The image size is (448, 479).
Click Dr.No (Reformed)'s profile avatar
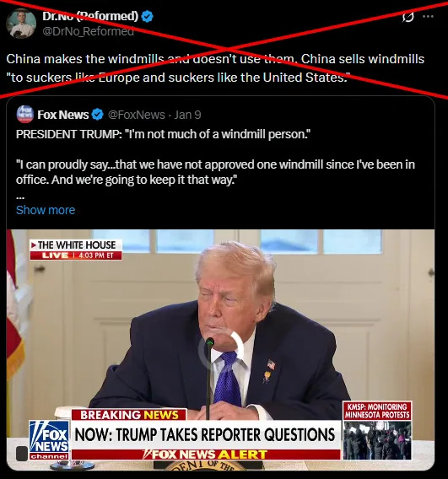pyautogui.click(x=21, y=24)
